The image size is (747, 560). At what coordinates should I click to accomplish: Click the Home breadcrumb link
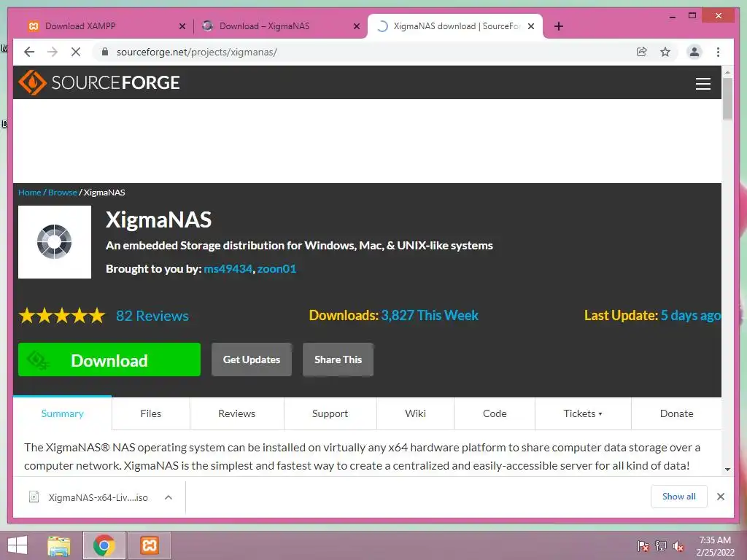coord(29,192)
